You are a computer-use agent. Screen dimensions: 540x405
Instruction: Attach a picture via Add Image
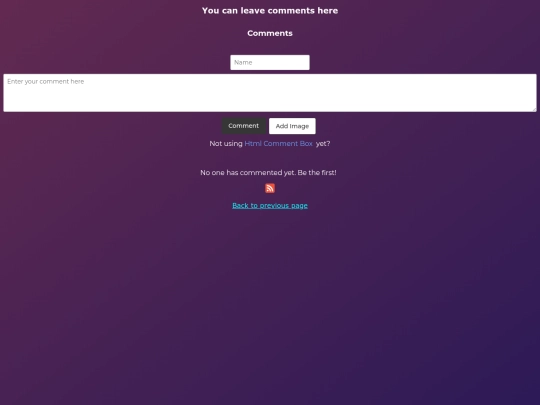292,126
